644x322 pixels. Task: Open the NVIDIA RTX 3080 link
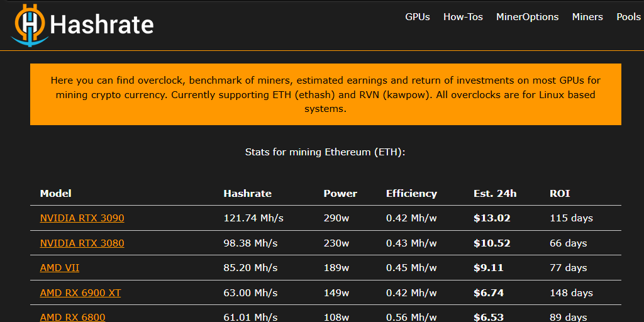tap(82, 243)
